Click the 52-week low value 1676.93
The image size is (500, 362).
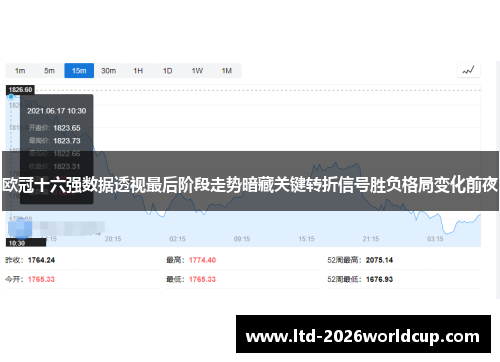[380, 279]
